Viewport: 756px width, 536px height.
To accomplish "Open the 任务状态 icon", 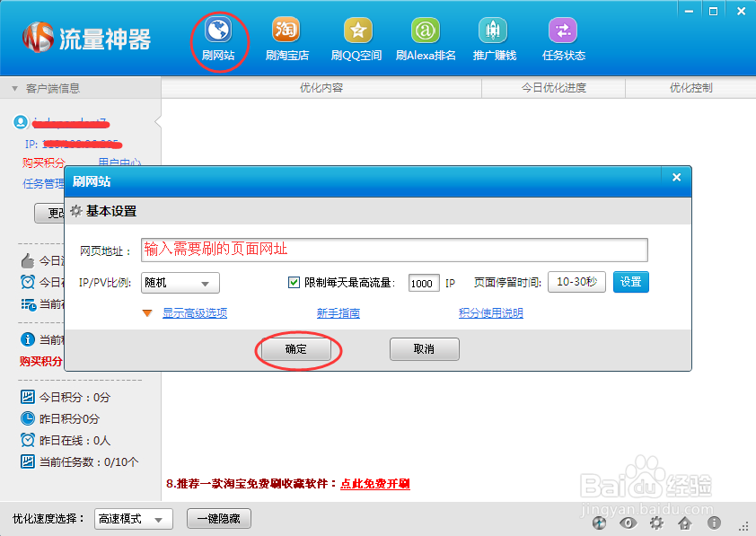I will [x=563, y=31].
